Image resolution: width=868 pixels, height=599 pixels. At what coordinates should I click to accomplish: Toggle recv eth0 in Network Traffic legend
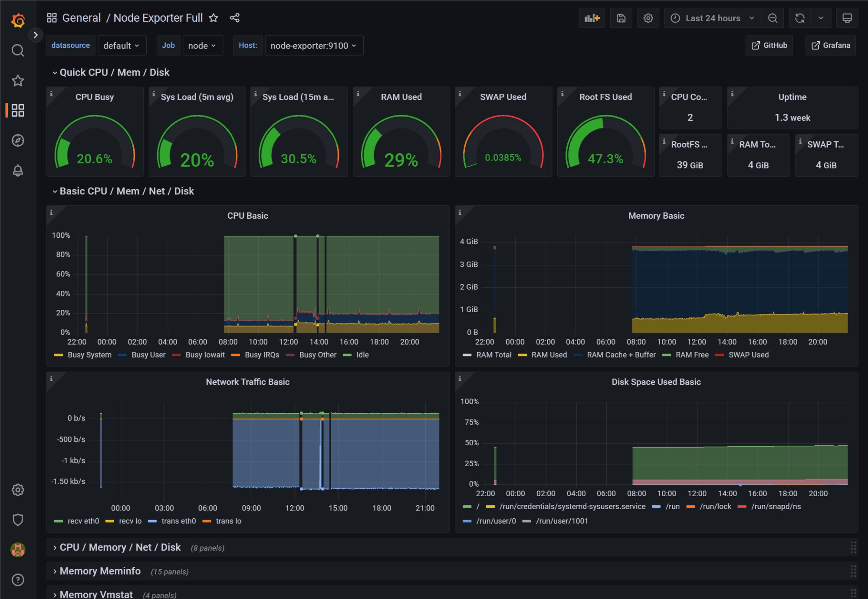tap(82, 521)
